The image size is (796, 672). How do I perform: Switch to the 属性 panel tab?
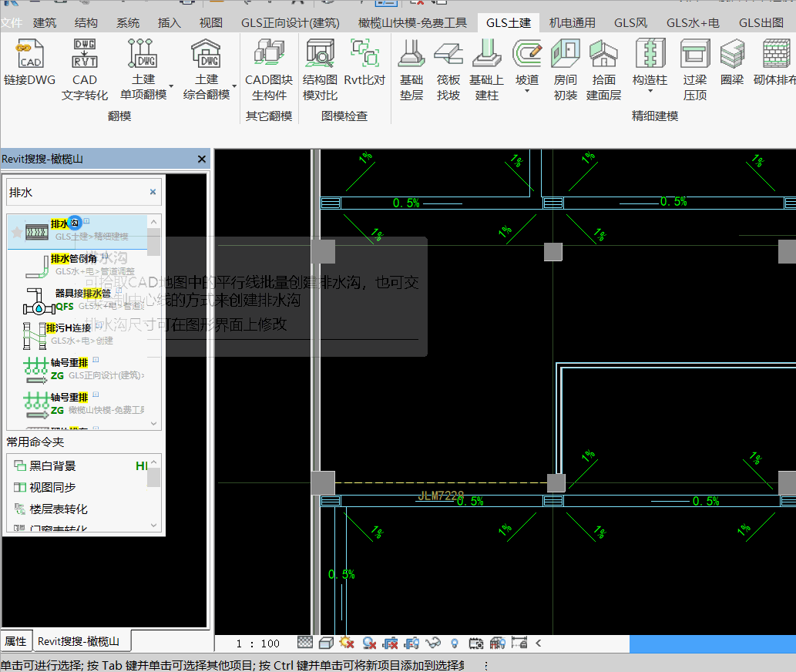15,641
